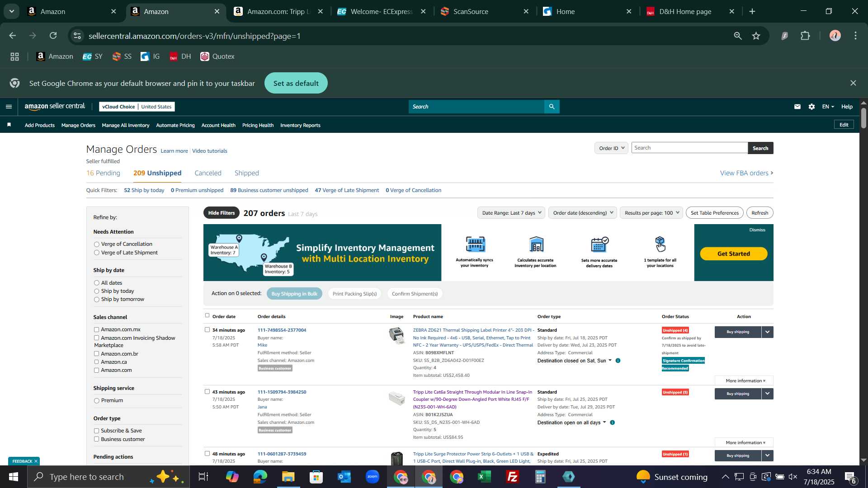Click the Refresh orders button

(x=760, y=213)
